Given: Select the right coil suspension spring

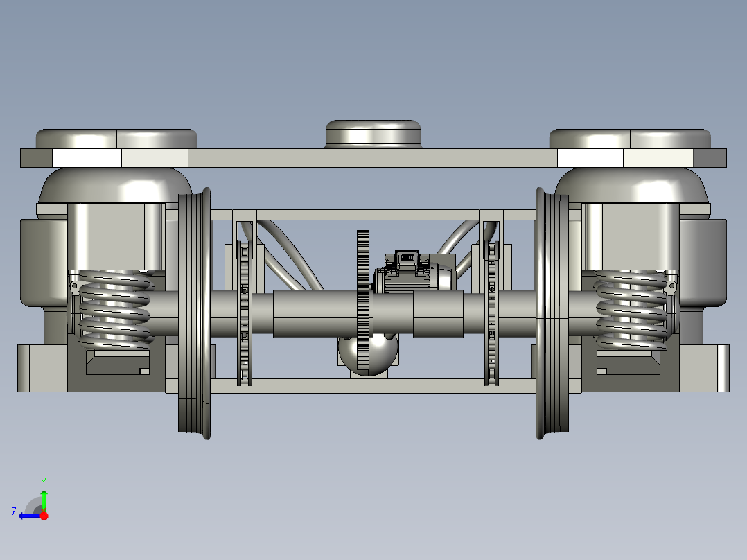Looking at the screenshot, I should point(631,309).
